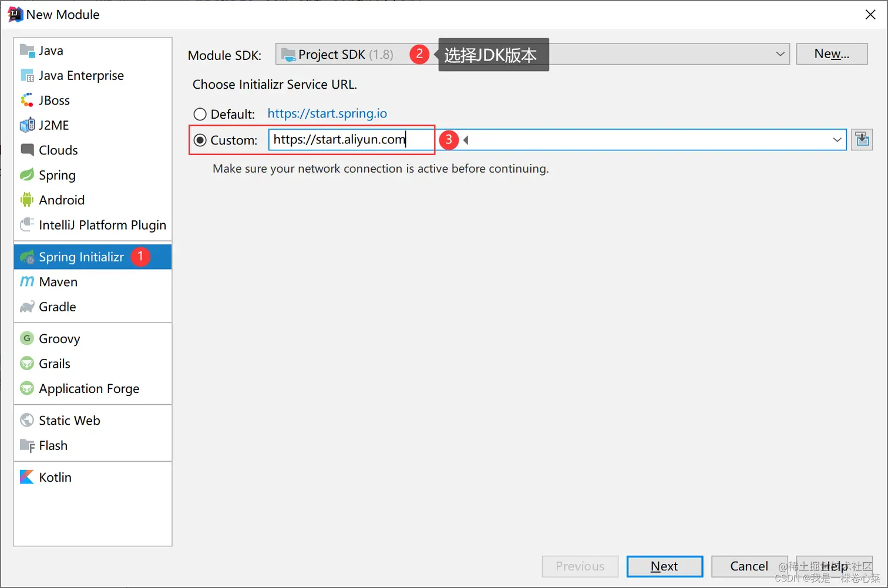
Task: Click the Cancel button
Action: (749, 566)
